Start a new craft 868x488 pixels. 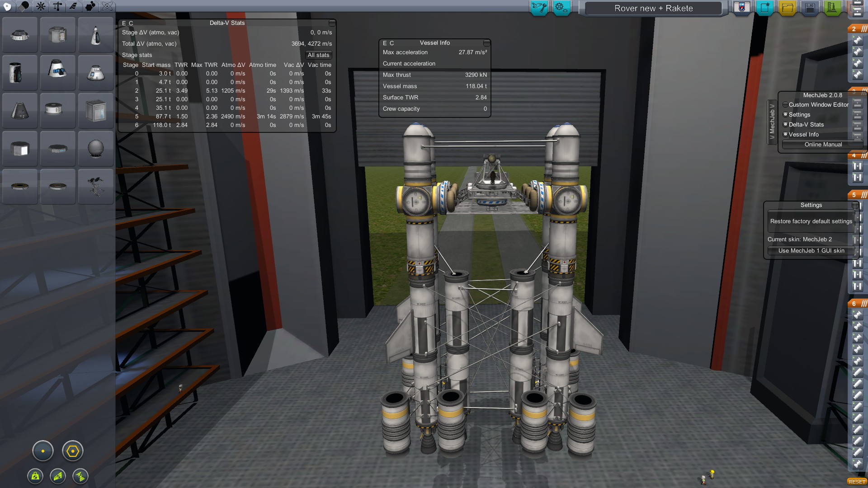[x=764, y=8]
